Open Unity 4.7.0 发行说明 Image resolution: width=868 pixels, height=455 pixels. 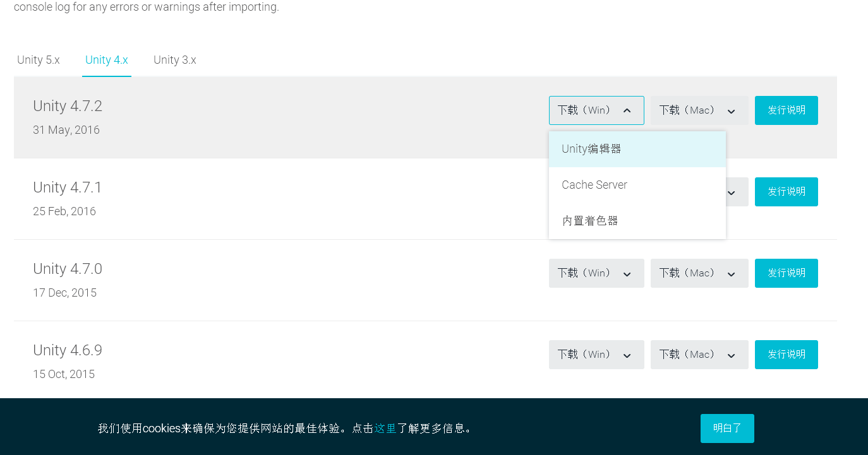click(x=787, y=273)
